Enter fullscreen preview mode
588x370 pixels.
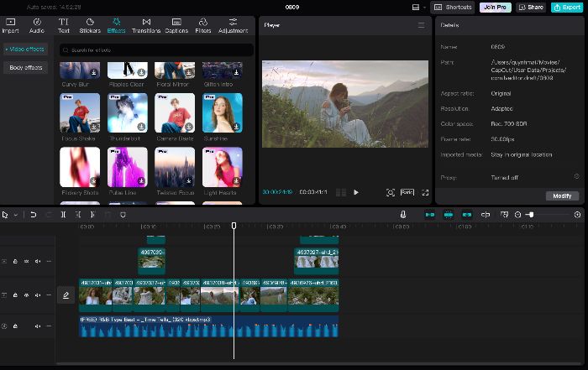click(425, 192)
